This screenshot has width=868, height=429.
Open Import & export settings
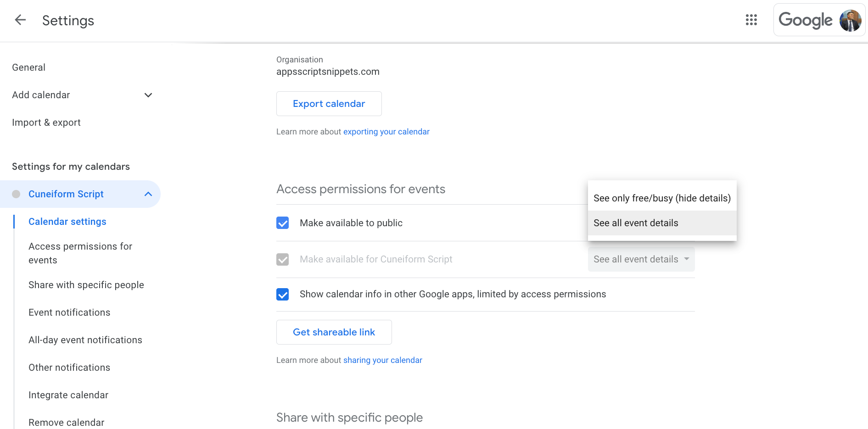click(x=46, y=123)
